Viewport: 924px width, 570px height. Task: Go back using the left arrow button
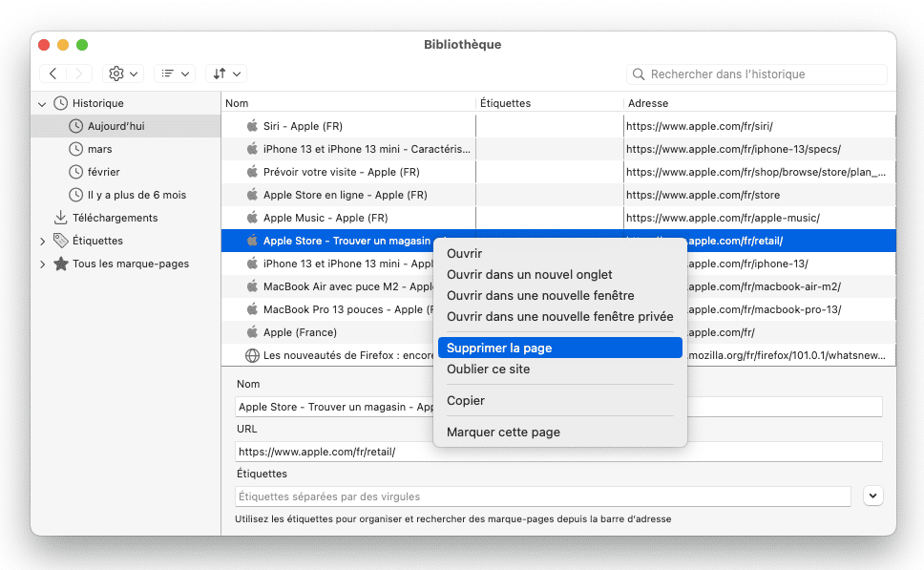point(53,74)
